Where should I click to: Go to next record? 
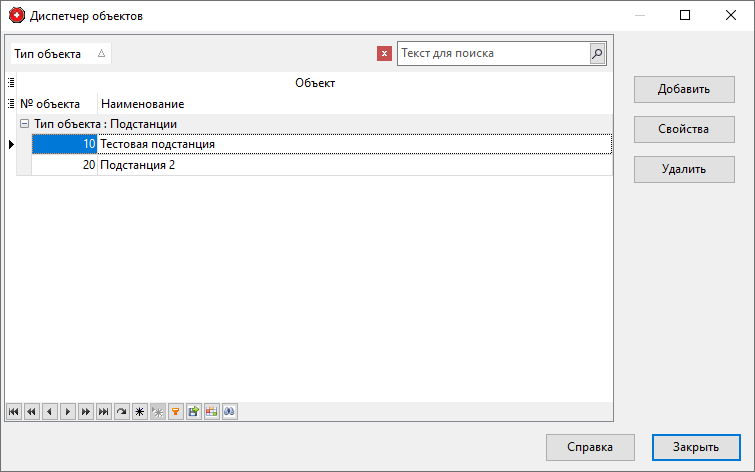coord(68,412)
